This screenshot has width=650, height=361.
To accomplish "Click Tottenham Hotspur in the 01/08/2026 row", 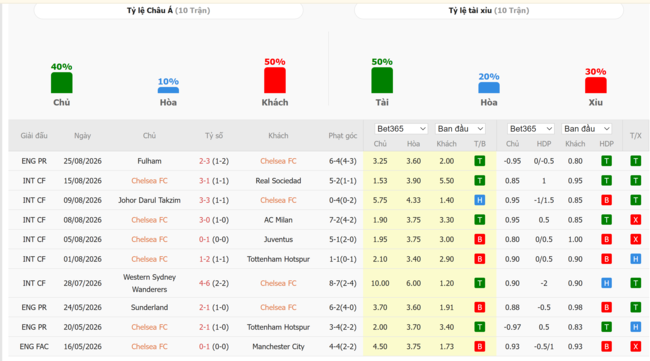I will click(x=278, y=259).
